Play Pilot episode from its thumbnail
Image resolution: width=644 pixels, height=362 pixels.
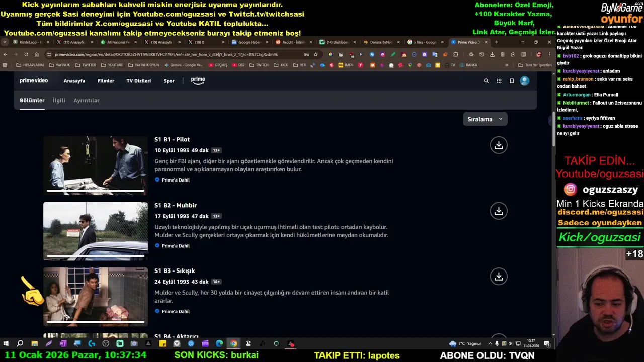click(x=95, y=165)
